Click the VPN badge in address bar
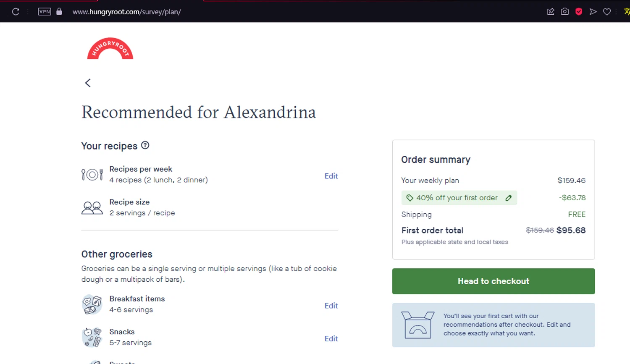Image resolution: width=630 pixels, height=364 pixels. tap(45, 12)
